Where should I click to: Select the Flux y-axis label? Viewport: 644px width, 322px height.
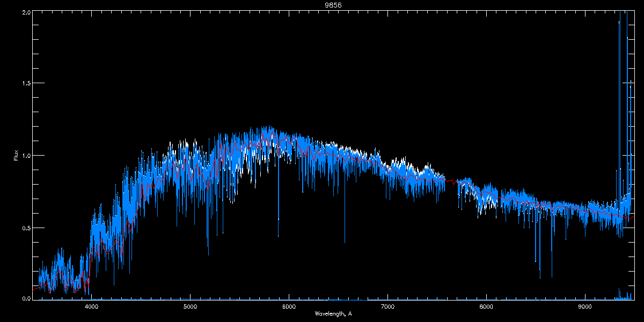pyautogui.click(x=16, y=155)
